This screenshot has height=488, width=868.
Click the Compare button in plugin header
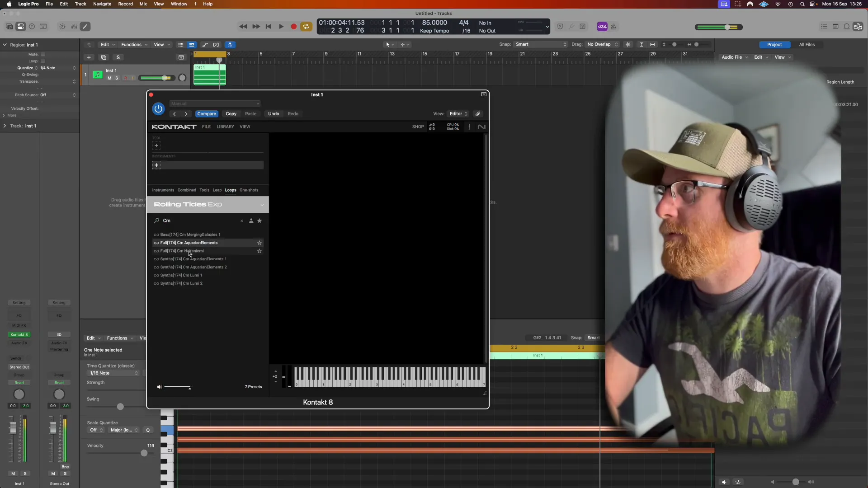click(207, 114)
